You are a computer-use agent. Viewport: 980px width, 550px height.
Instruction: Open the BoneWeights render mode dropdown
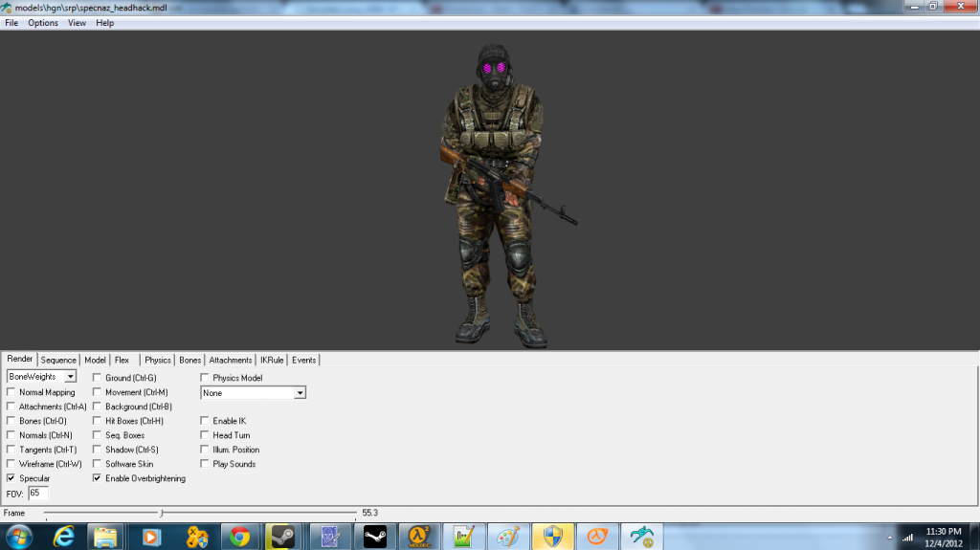point(42,376)
